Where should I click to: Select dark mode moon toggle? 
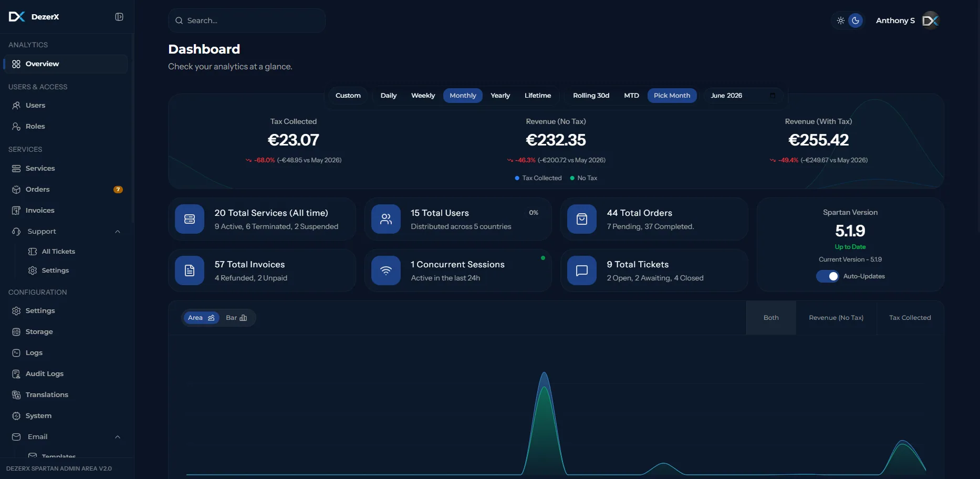click(x=856, y=20)
